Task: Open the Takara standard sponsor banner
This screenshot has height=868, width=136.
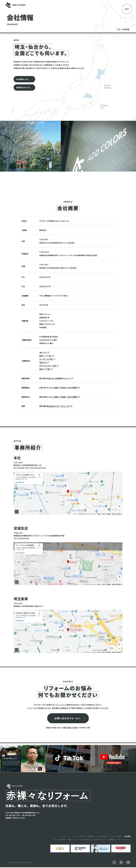Action: 100,848
